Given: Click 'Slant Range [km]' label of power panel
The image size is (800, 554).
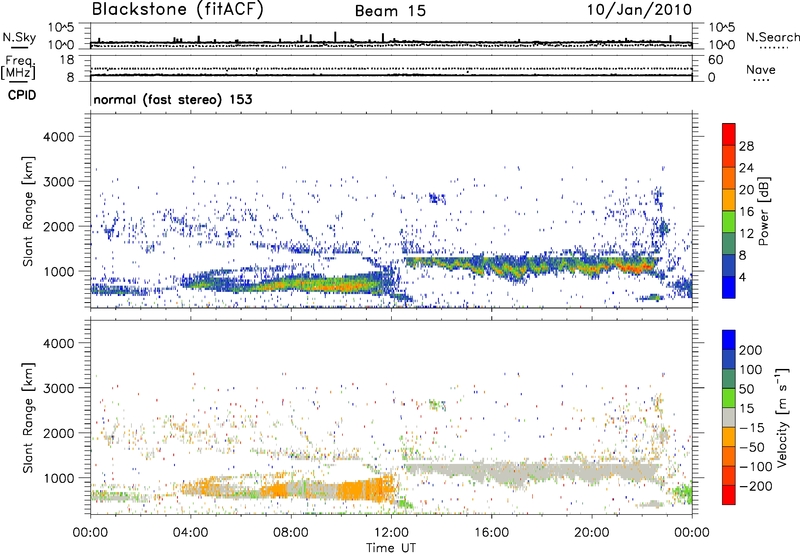Looking at the screenshot, I should point(28,211).
